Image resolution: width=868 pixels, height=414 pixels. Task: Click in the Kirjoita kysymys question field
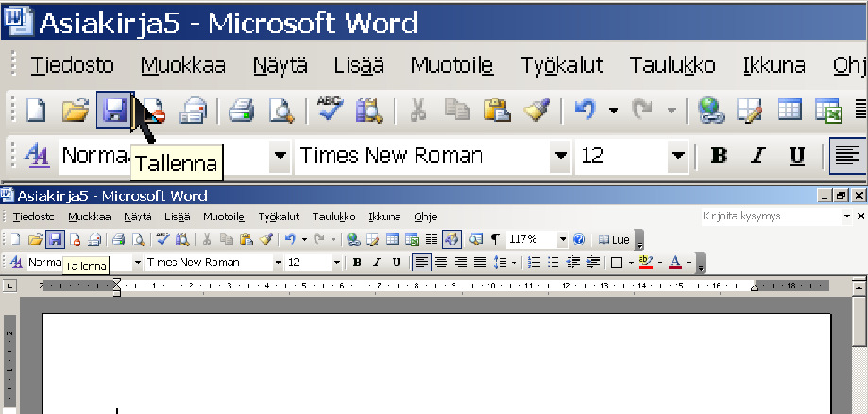771,216
